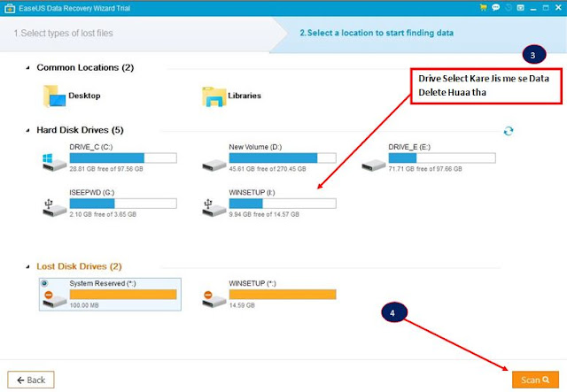Screen dimensions: 567x392
Task: Select the Libraries folder icon
Action: 214,96
